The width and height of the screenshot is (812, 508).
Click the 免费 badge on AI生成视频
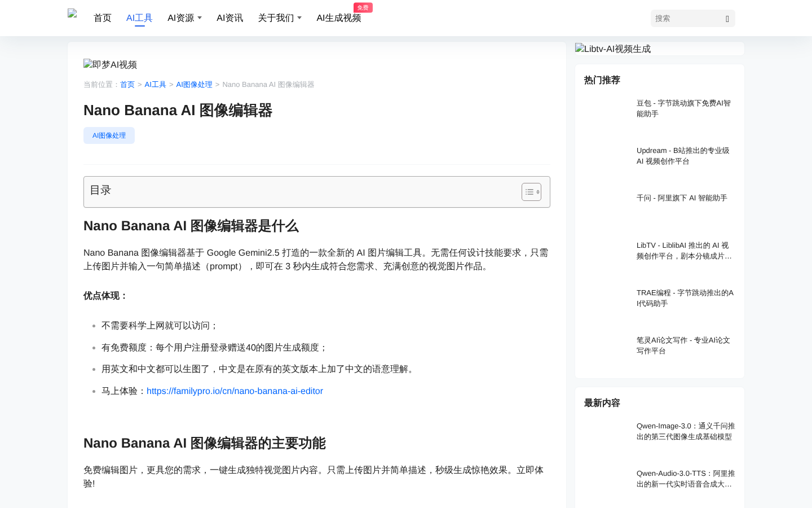point(363,8)
